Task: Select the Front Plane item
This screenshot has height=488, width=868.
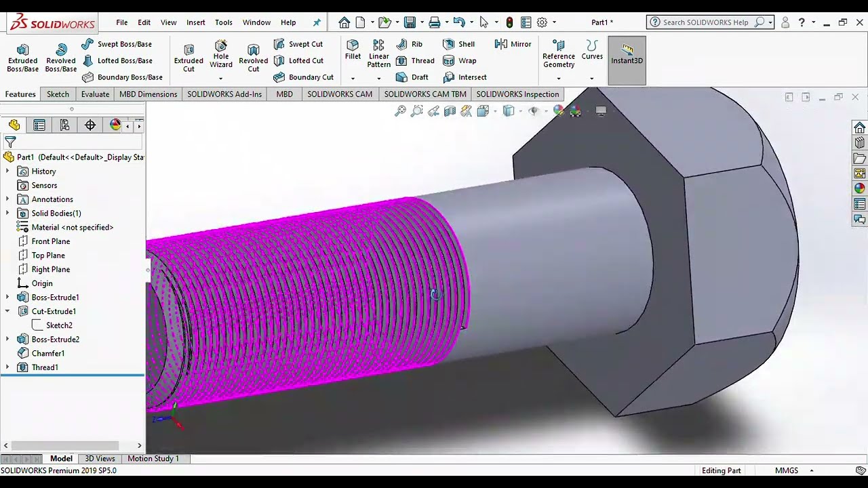Action: click(x=43, y=241)
